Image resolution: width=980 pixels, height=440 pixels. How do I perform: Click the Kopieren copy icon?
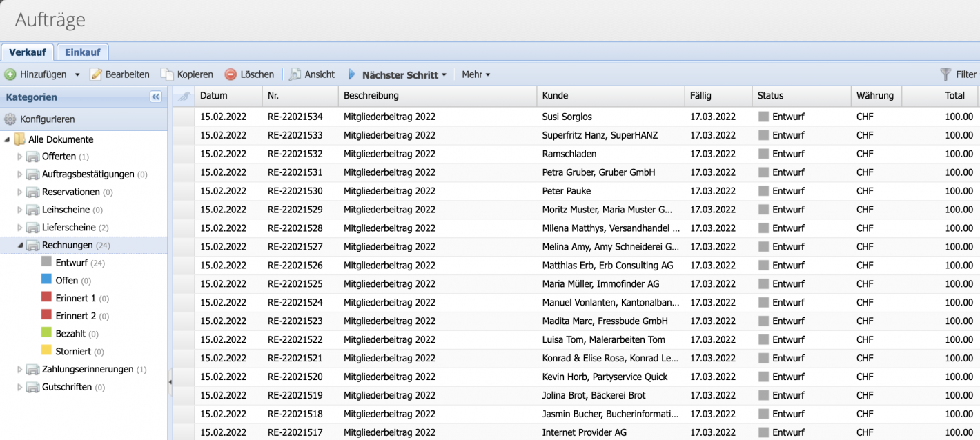167,74
